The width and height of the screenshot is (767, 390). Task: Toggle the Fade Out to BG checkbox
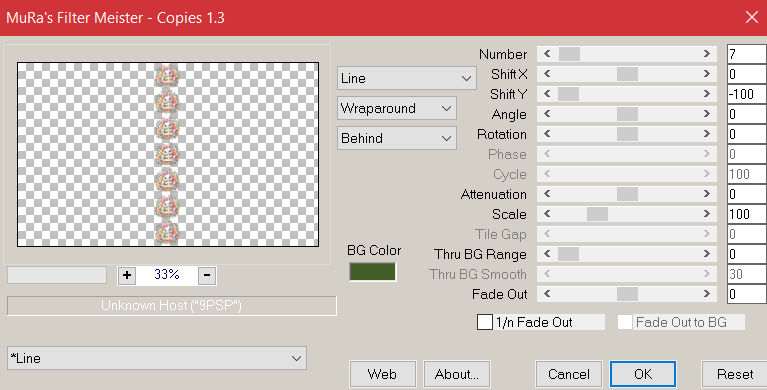coord(625,322)
